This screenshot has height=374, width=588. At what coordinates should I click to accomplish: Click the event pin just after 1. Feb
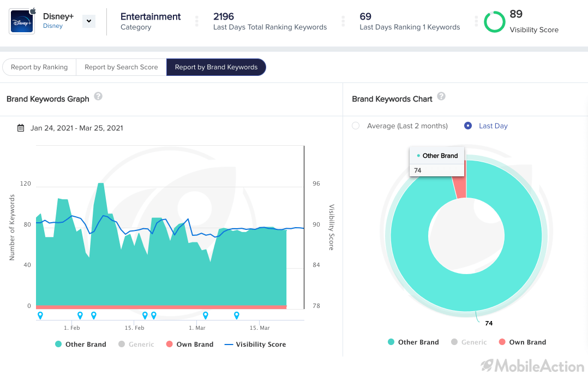pyautogui.click(x=80, y=315)
